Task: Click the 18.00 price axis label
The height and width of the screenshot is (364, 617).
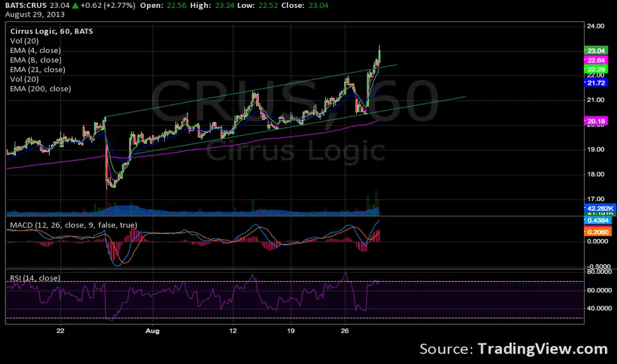Action: 595,174
